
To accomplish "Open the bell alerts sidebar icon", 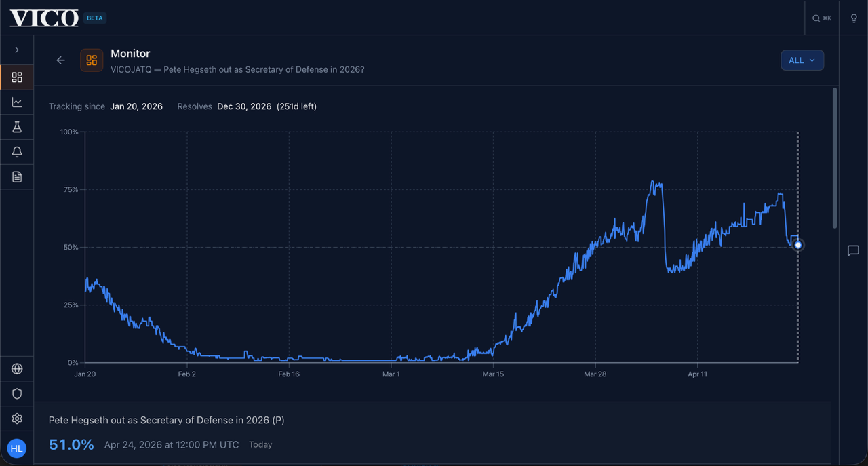I will coord(17,152).
